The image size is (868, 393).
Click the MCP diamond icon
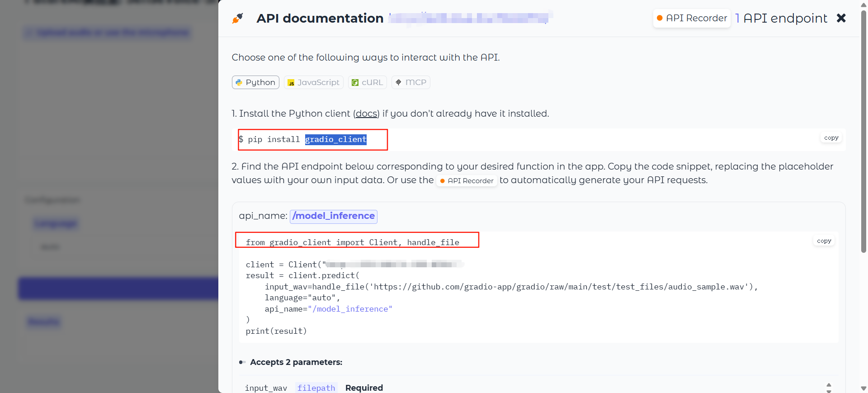(x=398, y=82)
